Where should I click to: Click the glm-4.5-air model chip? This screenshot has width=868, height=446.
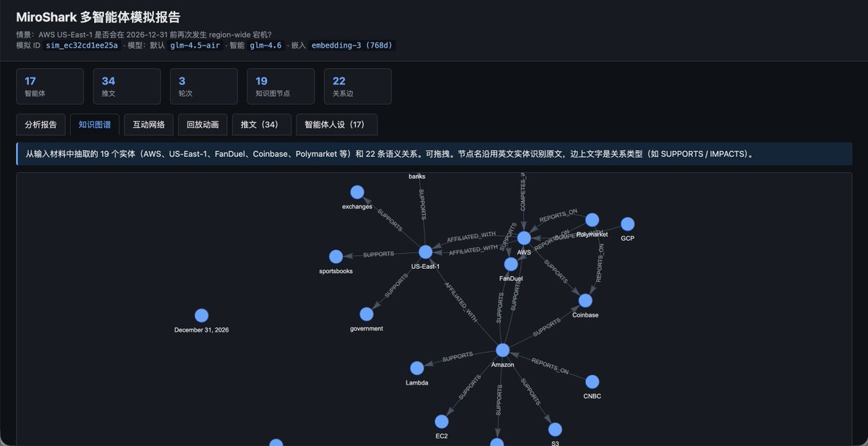point(195,45)
